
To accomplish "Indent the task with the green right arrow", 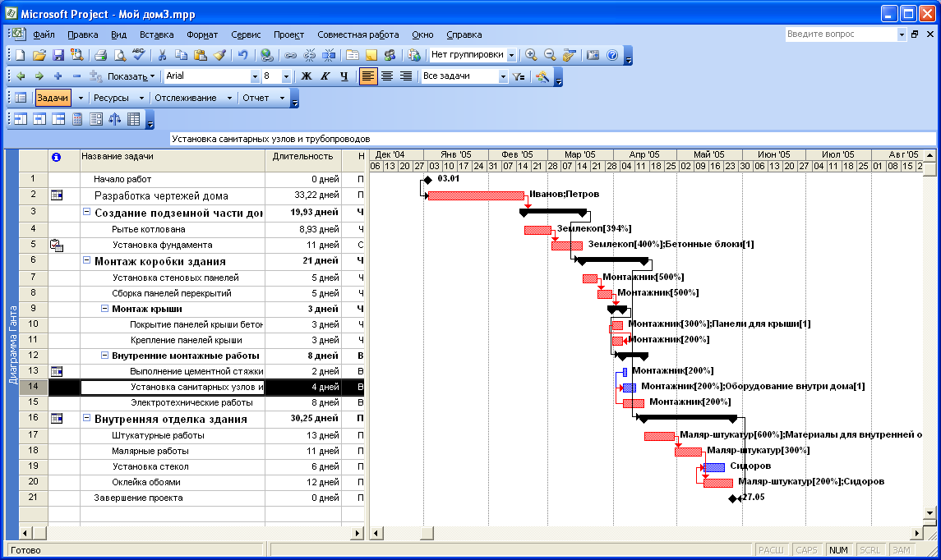I will point(39,76).
